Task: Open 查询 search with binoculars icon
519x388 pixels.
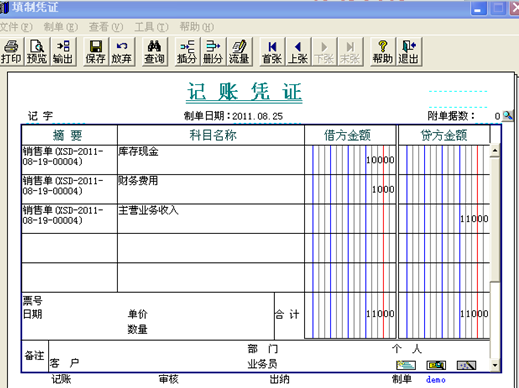Action: (154, 52)
